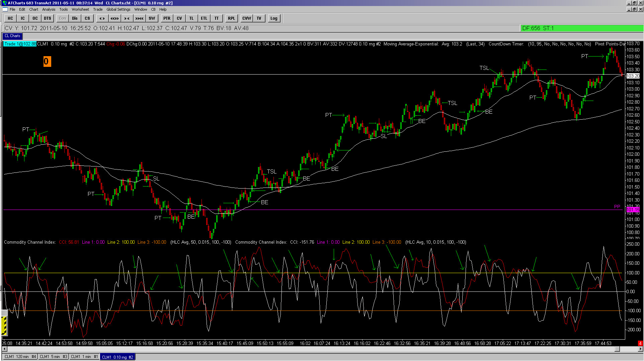Click the HC toolbar button
The width and height of the screenshot is (644, 361).
click(10, 18)
